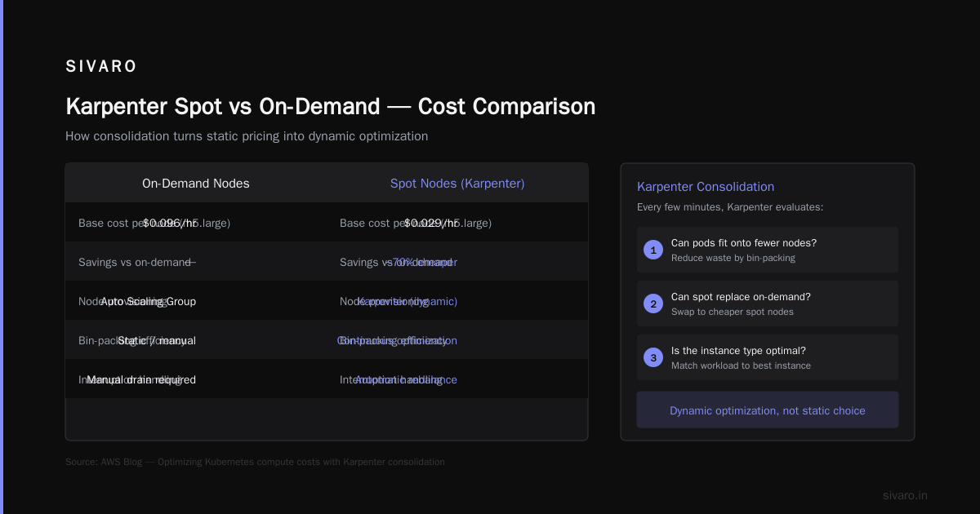The image size is (980, 514).
Task: Click 'Every few minutes, Karpenter evaluates' text
Action: 730,207
